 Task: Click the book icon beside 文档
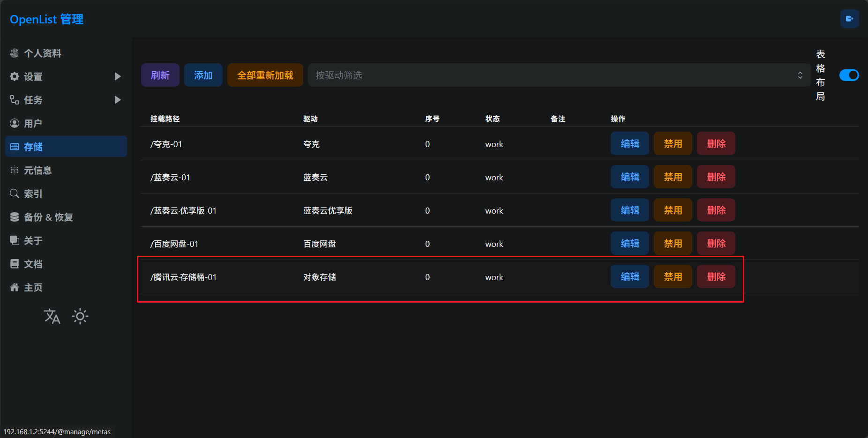[15, 264]
